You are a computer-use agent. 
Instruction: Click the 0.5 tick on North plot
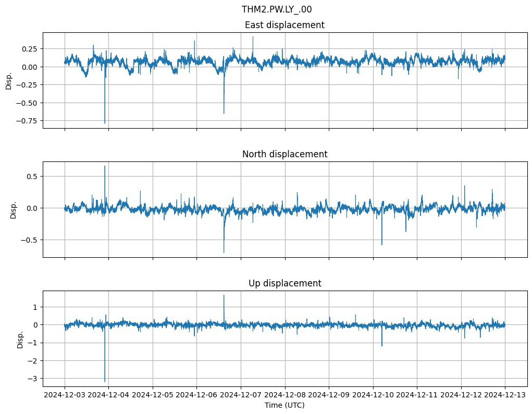tap(32, 177)
